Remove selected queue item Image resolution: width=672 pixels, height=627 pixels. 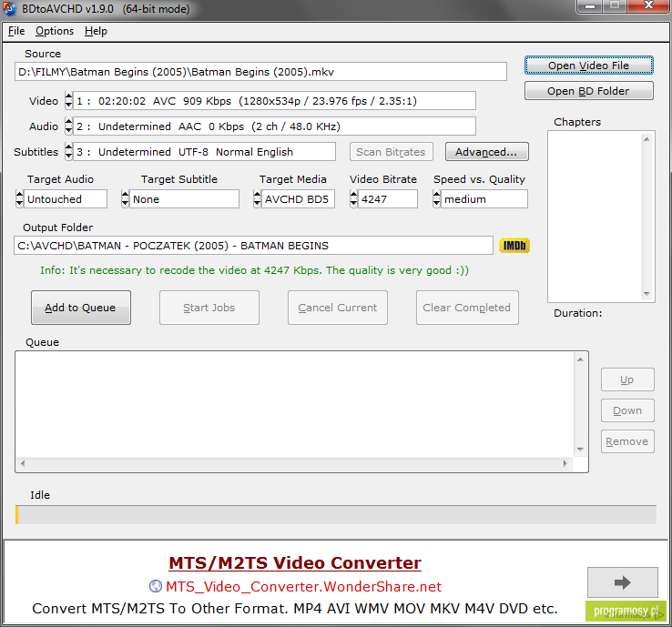[627, 441]
